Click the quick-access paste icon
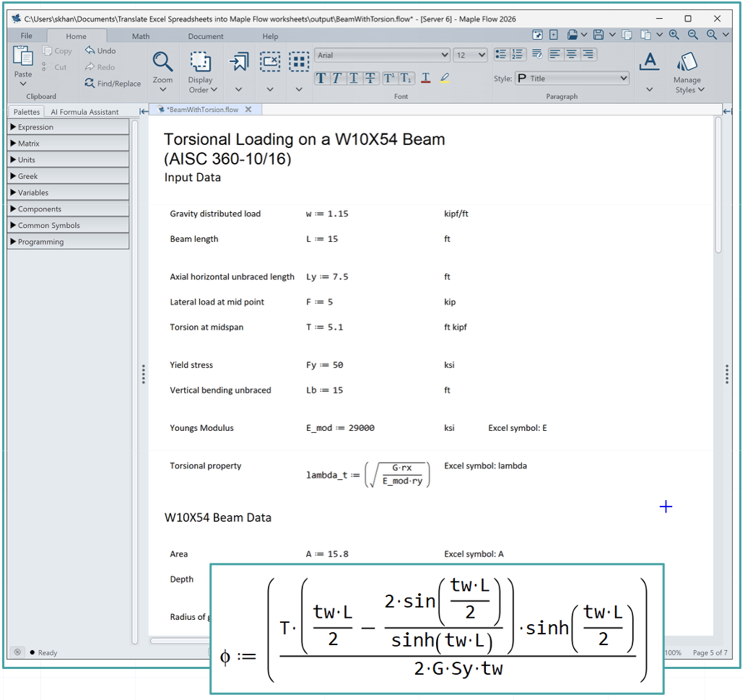This screenshot has height=700, width=745. (645, 35)
